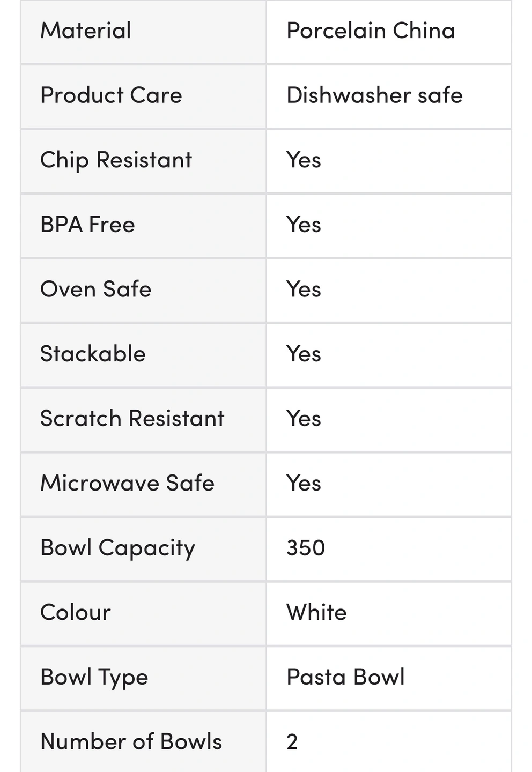Click the Bowl Capacity label
Viewport: 532px width, 772px height.
pyautogui.click(x=117, y=548)
